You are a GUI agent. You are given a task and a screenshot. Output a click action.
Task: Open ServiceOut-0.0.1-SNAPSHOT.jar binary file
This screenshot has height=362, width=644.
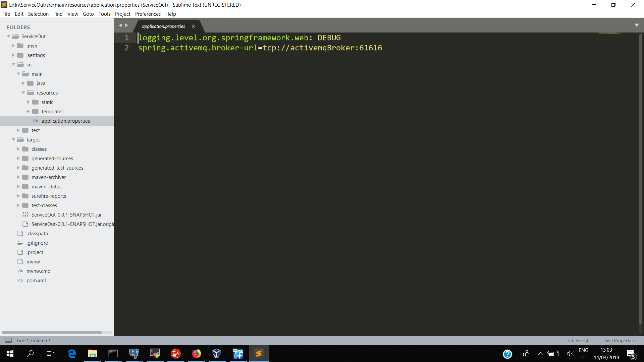click(x=66, y=215)
